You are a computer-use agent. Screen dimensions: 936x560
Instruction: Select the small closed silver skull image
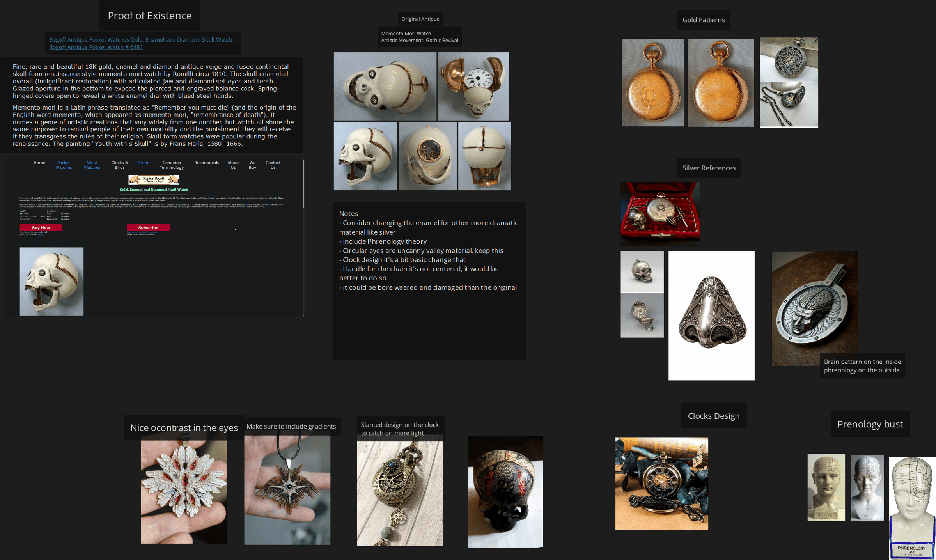tap(642, 272)
